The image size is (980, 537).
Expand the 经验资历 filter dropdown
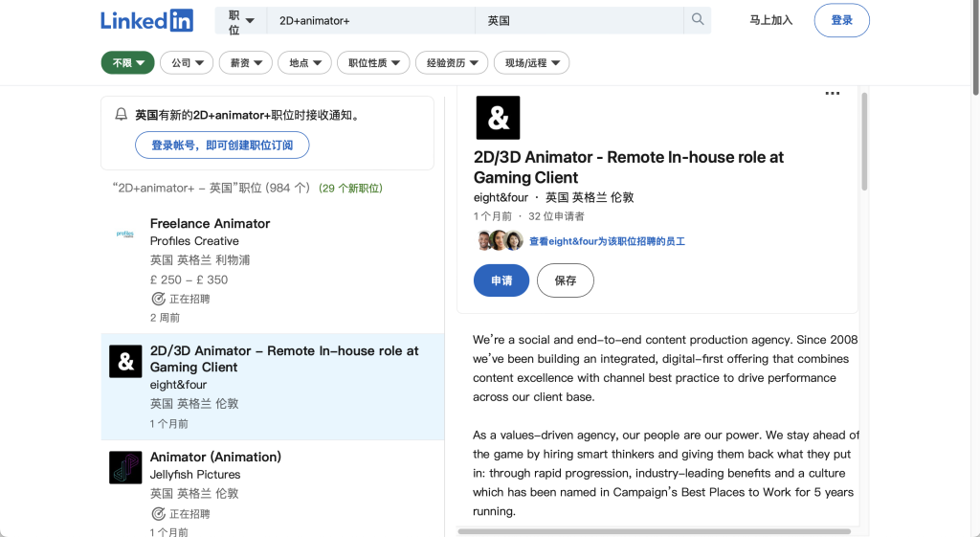click(452, 62)
